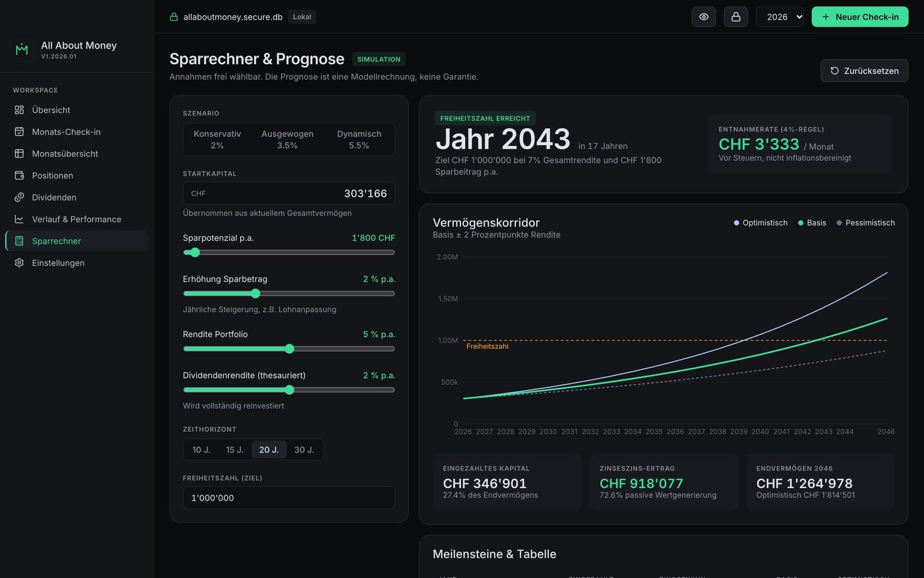The width and height of the screenshot is (924, 578).
Task: Click the CHF 346'901 Eingezahltes Kapital value
Action: [485, 483]
